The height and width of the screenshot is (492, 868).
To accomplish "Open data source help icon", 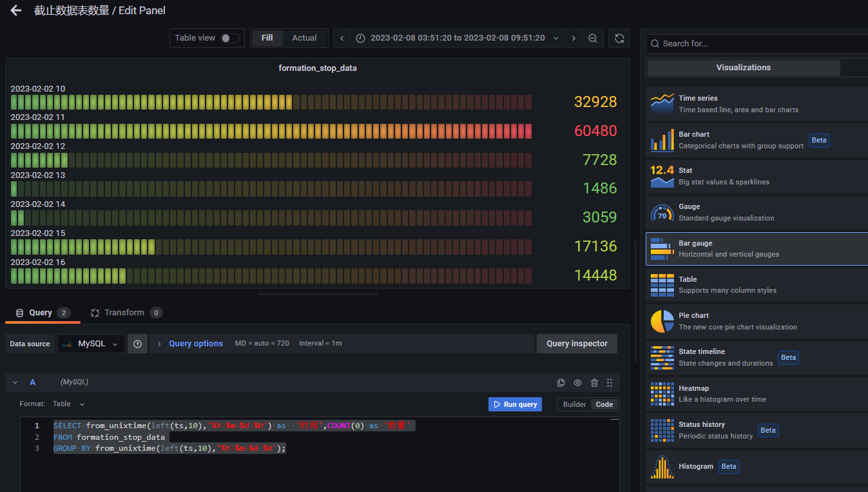I will (137, 344).
